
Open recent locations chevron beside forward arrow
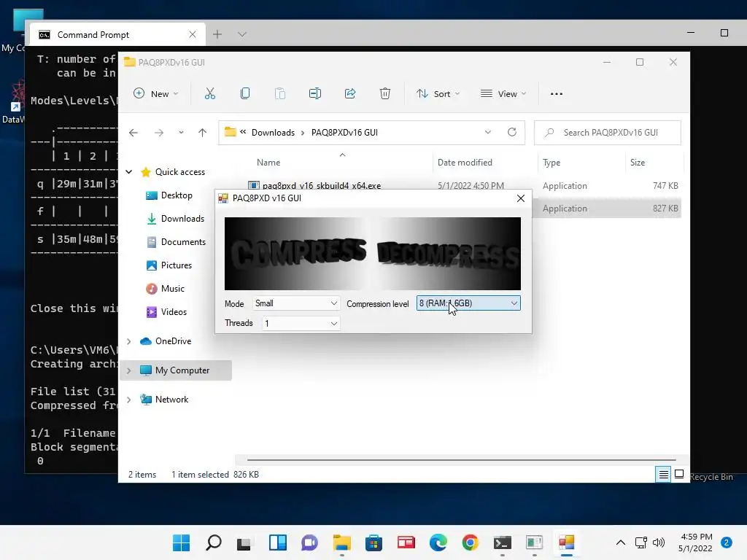[181, 133]
